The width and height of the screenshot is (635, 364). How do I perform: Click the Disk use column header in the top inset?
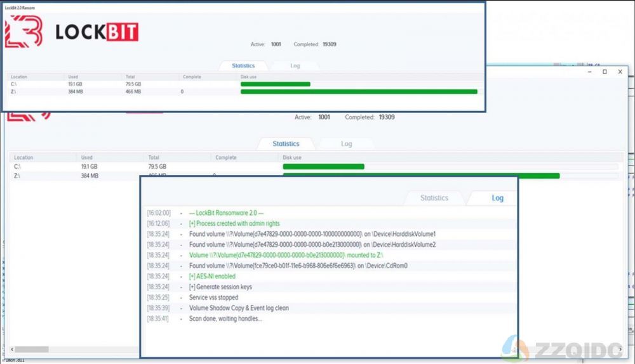(248, 77)
